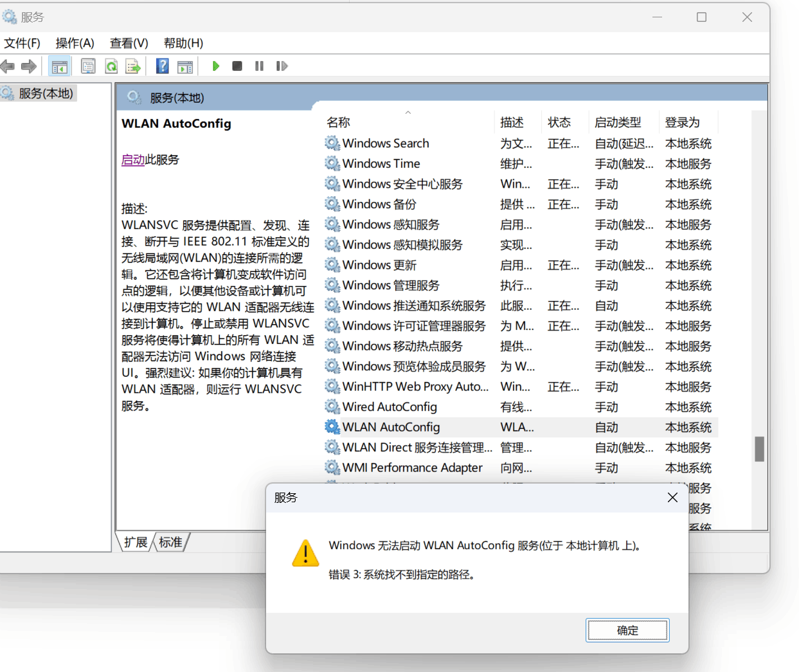
Task: Open the 帮助(H) menu
Action: pos(183,43)
